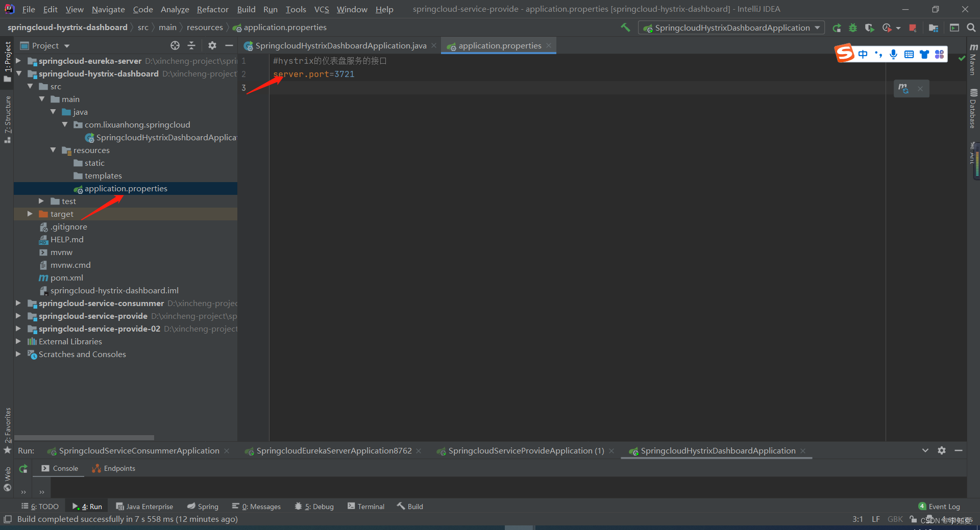Switch to SpringcloudHystrixDashboardApplication.java editor tab
The width and height of the screenshot is (980, 530).
click(340, 46)
